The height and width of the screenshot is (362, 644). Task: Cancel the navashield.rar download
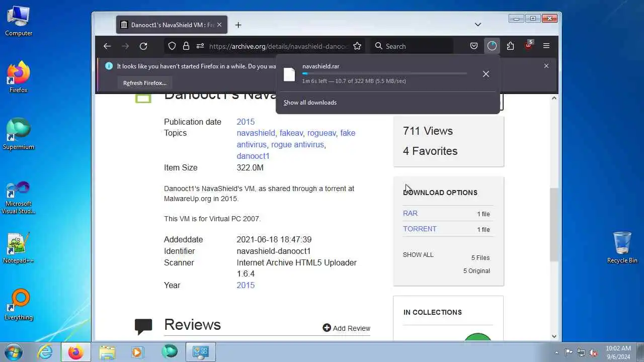tap(486, 74)
